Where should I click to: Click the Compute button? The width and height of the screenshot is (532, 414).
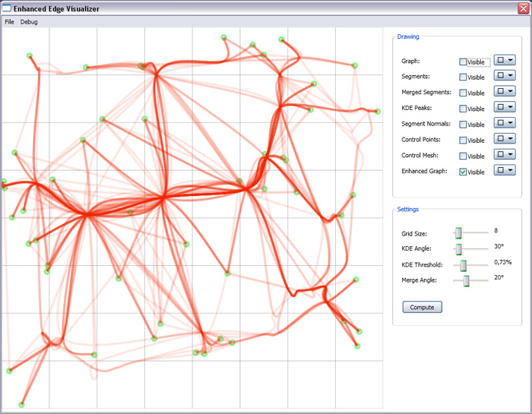(422, 307)
